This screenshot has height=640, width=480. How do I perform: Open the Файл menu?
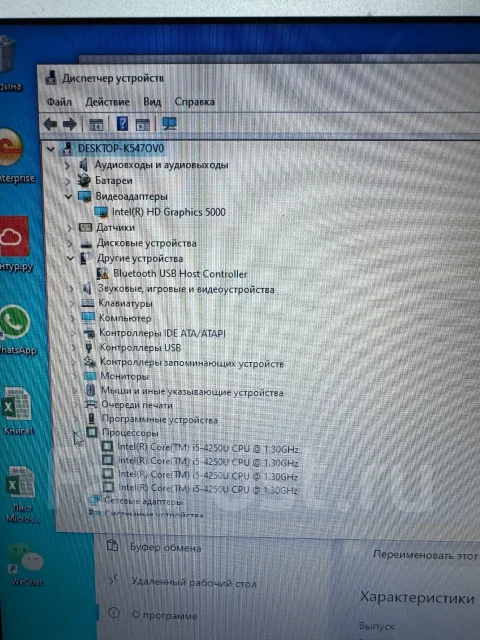59,102
